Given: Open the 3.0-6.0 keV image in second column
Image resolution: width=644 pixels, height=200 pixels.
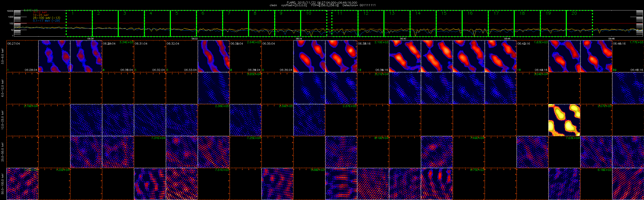Looking at the screenshot, I should (x=54, y=56).
